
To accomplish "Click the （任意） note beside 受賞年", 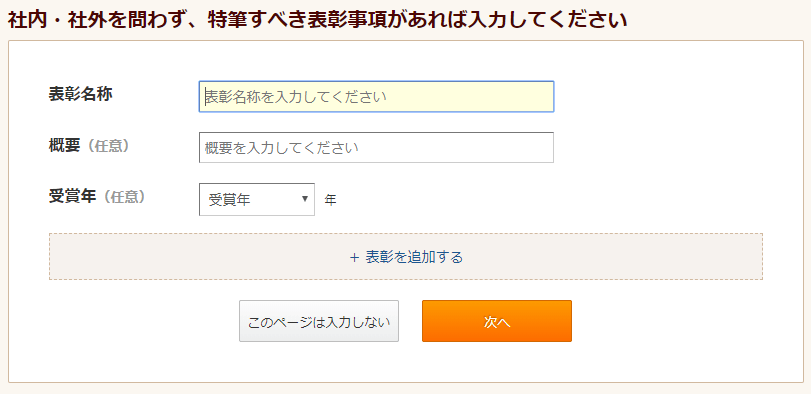I will pos(121,197).
